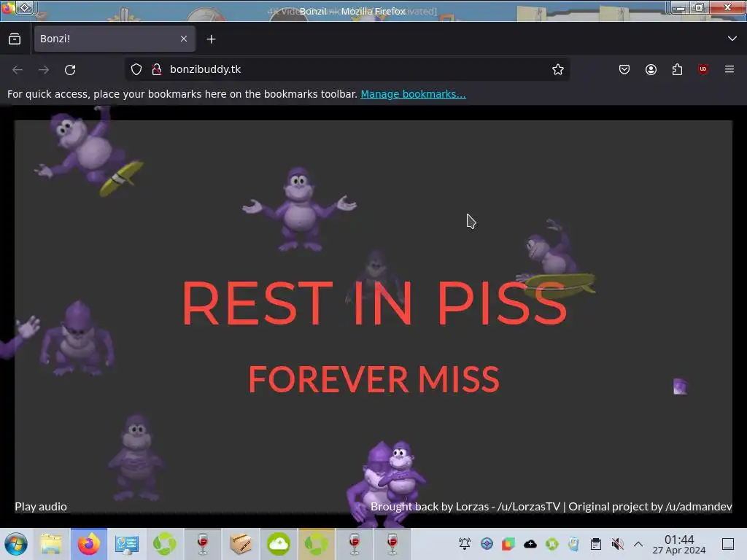Viewport: 747px width, 560px height.
Task: Open the Extensions puzzle menu
Action: tap(677, 69)
